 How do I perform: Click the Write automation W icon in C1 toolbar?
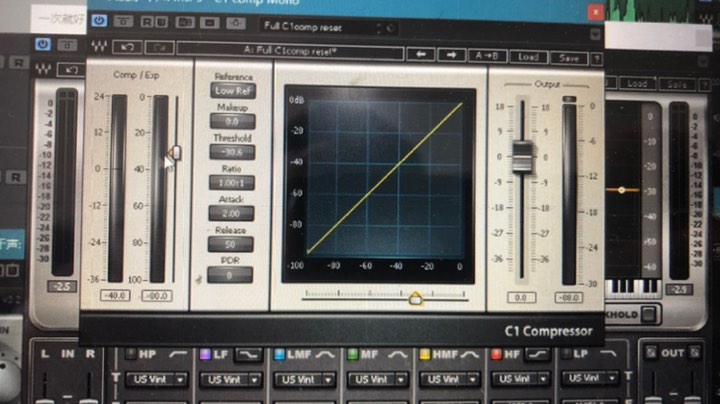tap(161, 22)
